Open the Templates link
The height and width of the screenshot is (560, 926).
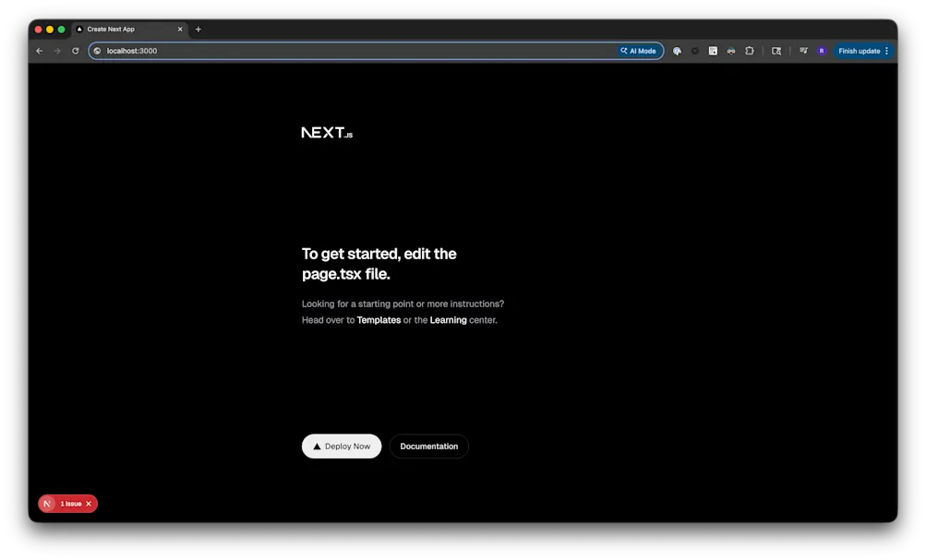point(379,320)
